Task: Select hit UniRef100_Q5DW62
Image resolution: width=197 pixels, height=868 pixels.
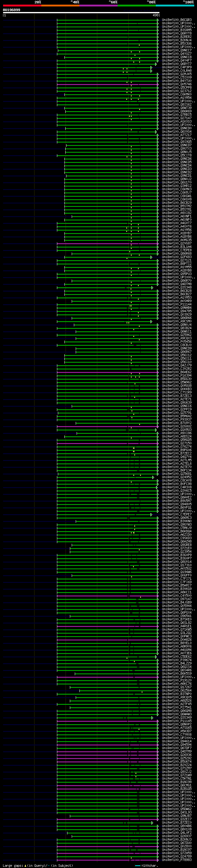Action: [176, 809]
